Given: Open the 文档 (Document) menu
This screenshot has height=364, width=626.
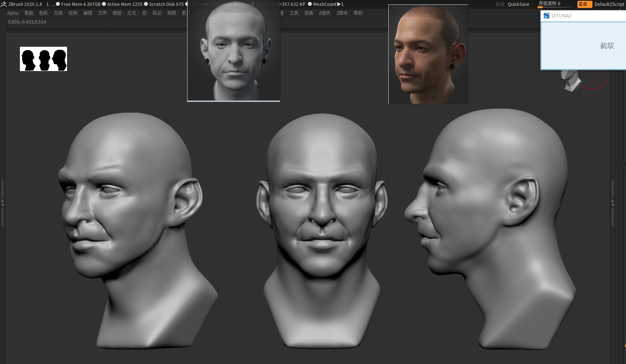Looking at the screenshot, I should coord(58,13).
